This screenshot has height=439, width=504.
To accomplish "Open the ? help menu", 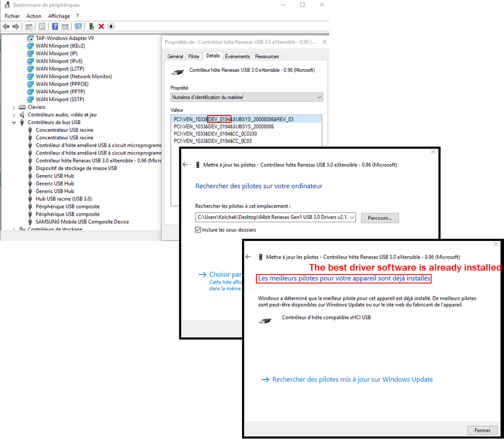I will 78,16.
